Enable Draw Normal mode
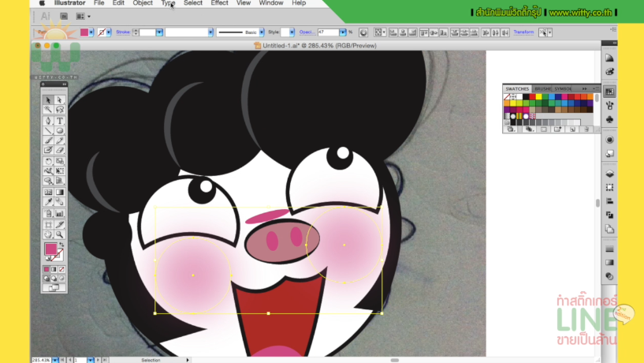644x363 pixels. tap(47, 279)
